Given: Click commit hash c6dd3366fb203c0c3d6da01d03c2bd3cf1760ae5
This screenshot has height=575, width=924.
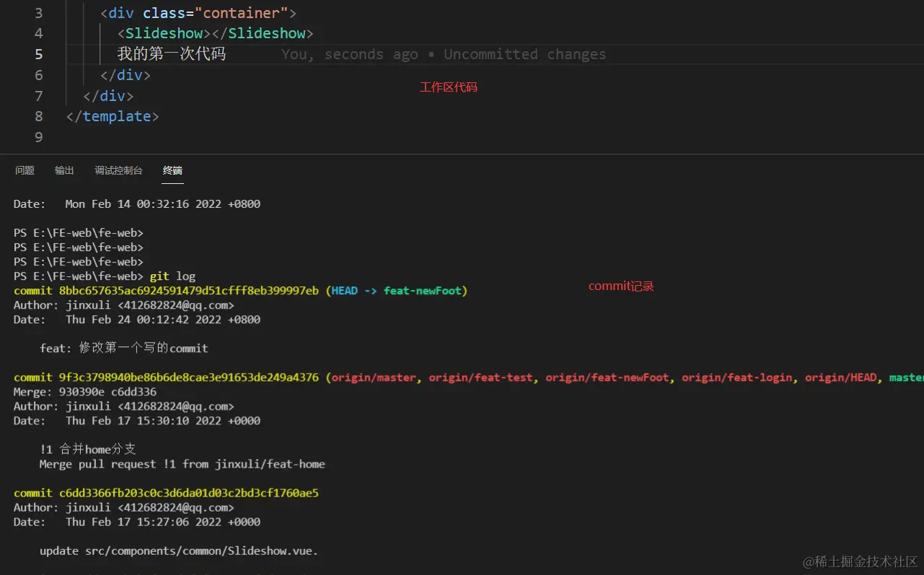Looking at the screenshot, I should (x=188, y=493).
